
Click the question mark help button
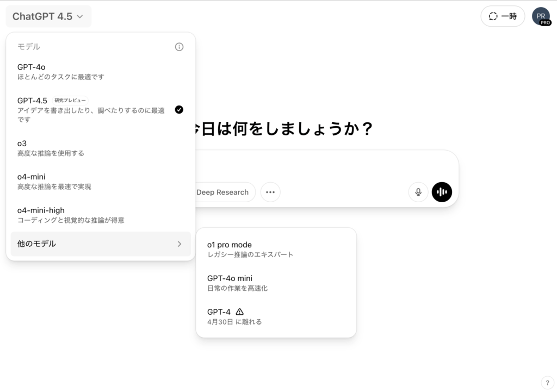tap(547, 383)
